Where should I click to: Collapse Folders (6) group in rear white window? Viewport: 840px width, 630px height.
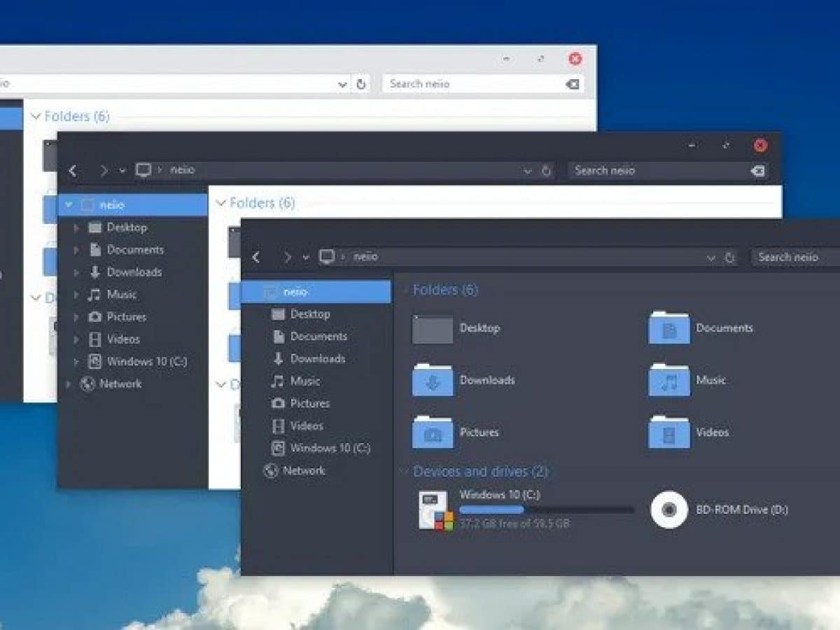(36, 116)
